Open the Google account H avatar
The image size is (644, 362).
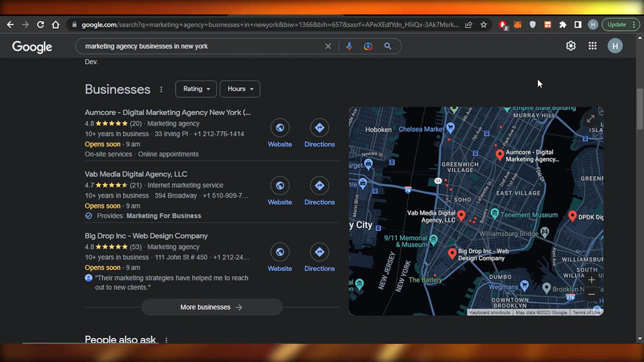coord(615,46)
